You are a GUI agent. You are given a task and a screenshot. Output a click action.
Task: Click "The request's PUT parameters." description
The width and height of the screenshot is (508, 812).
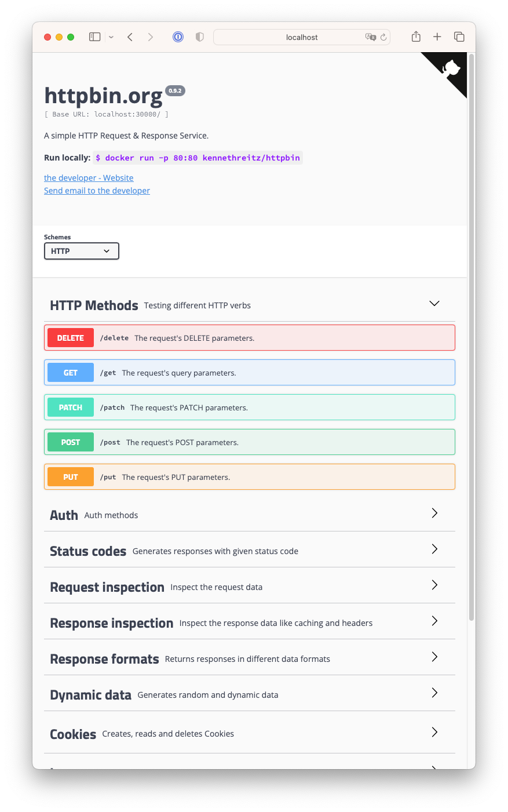176,477
